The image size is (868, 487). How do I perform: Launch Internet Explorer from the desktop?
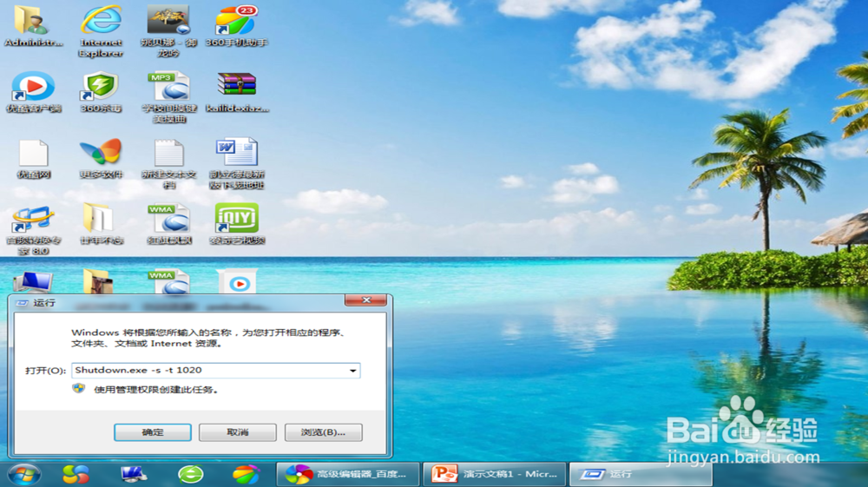[x=101, y=31]
